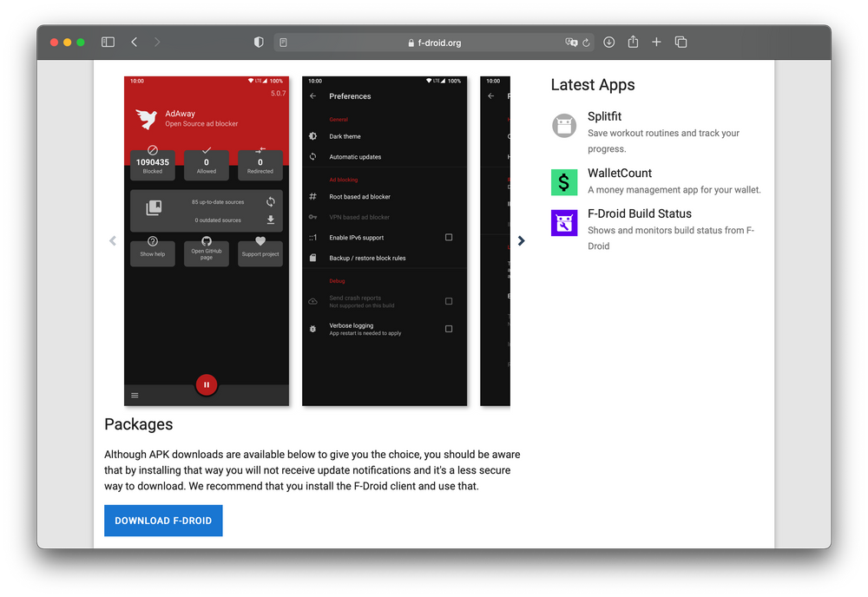Image resolution: width=868 pixels, height=597 pixels.
Task: Open the Share menu
Action: click(x=633, y=42)
